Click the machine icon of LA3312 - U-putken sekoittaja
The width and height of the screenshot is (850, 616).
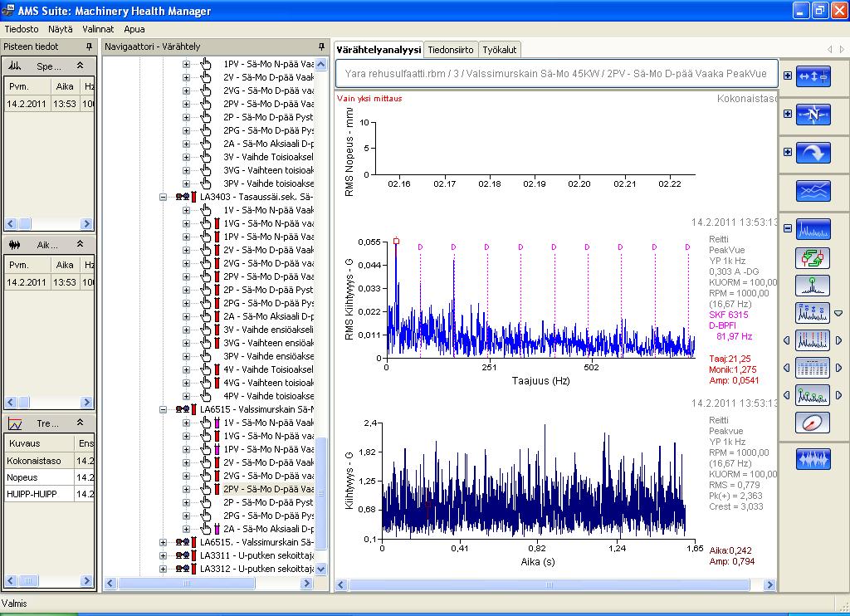(183, 569)
